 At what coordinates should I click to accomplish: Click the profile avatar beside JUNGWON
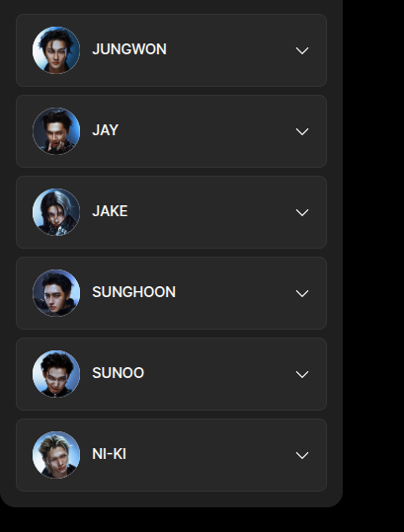coord(56,50)
